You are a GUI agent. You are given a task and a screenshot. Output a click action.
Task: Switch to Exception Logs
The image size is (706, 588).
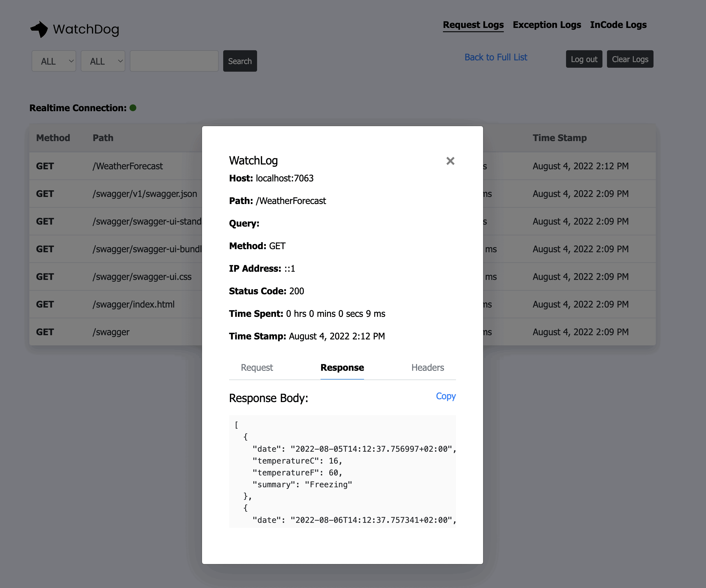(547, 25)
